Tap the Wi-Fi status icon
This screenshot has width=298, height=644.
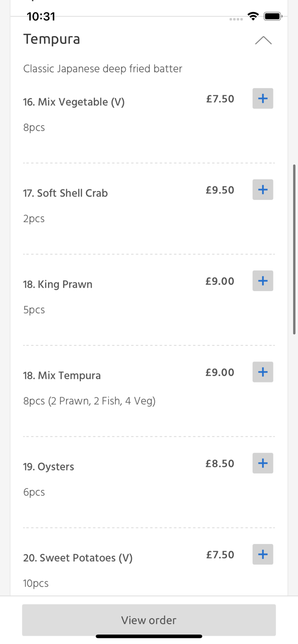pyautogui.click(x=253, y=16)
